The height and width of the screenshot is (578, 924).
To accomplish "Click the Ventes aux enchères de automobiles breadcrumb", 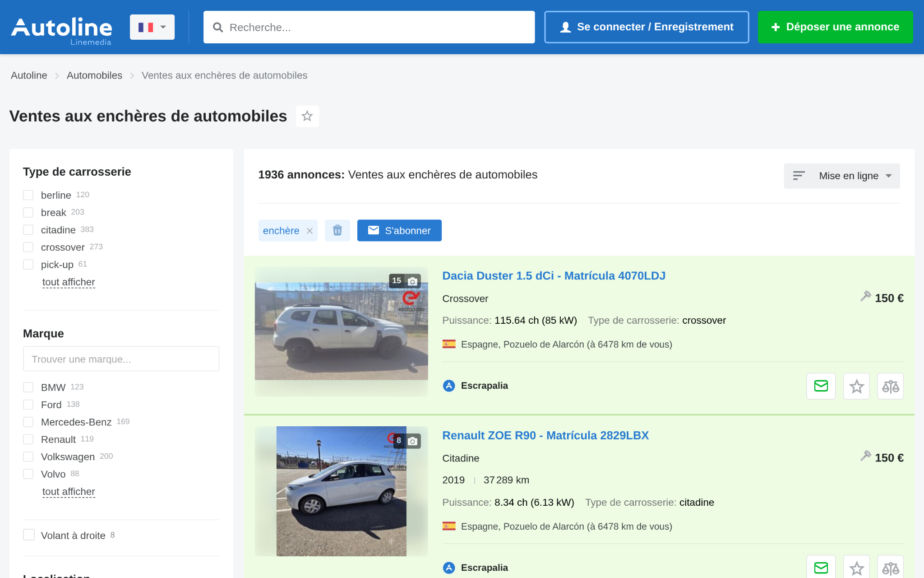I will click(x=225, y=75).
